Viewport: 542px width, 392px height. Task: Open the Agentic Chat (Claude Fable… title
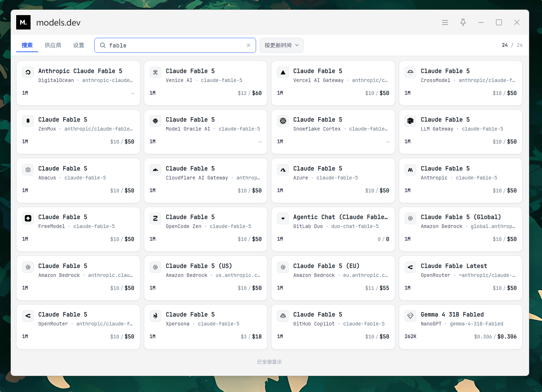tap(341, 217)
